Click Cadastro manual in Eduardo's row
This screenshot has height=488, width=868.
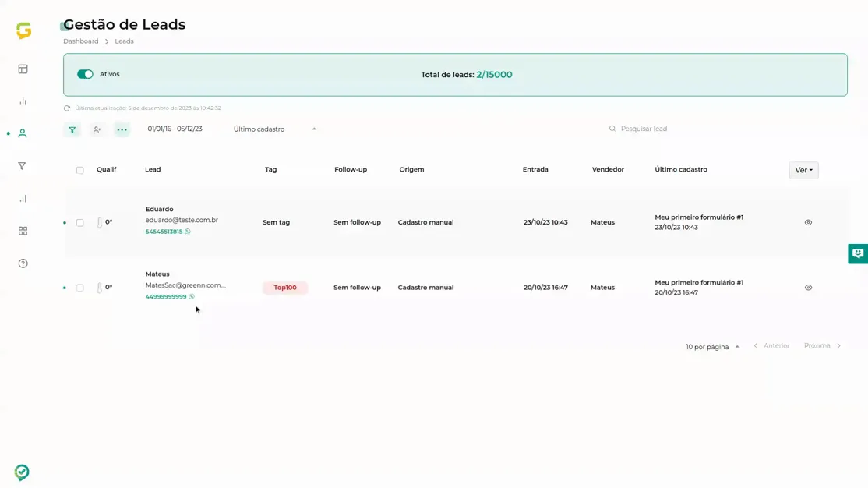click(425, 222)
